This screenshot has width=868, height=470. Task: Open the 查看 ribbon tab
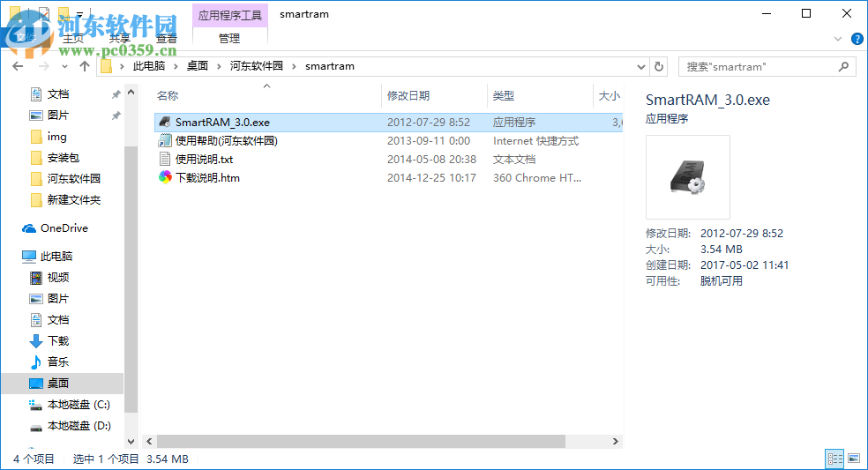click(x=166, y=39)
